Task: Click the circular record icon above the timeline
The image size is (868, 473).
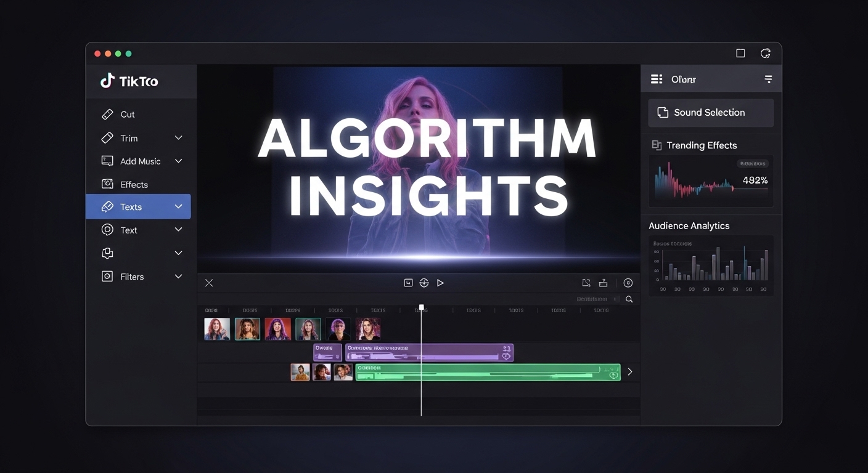Action: (628, 283)
